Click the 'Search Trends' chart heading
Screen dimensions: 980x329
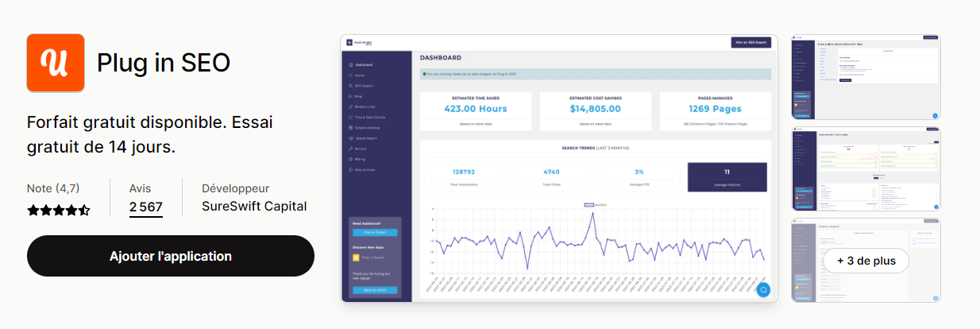pos(596,149)
